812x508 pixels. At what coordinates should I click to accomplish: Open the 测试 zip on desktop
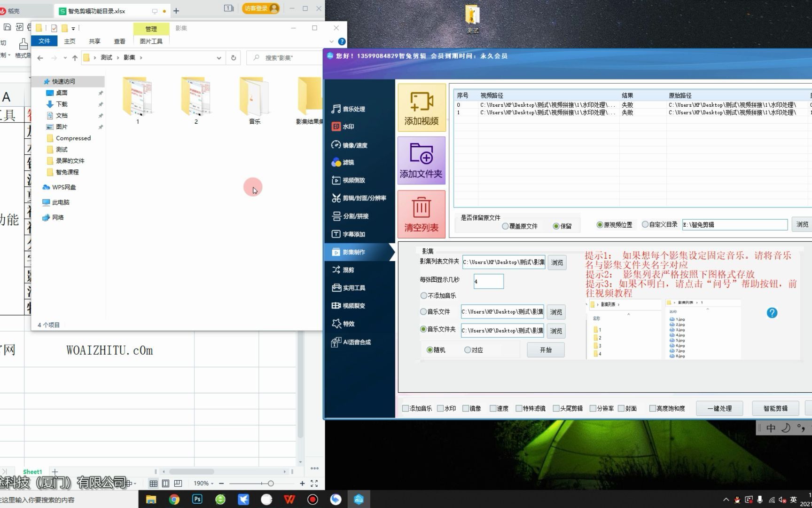[472, 19]
